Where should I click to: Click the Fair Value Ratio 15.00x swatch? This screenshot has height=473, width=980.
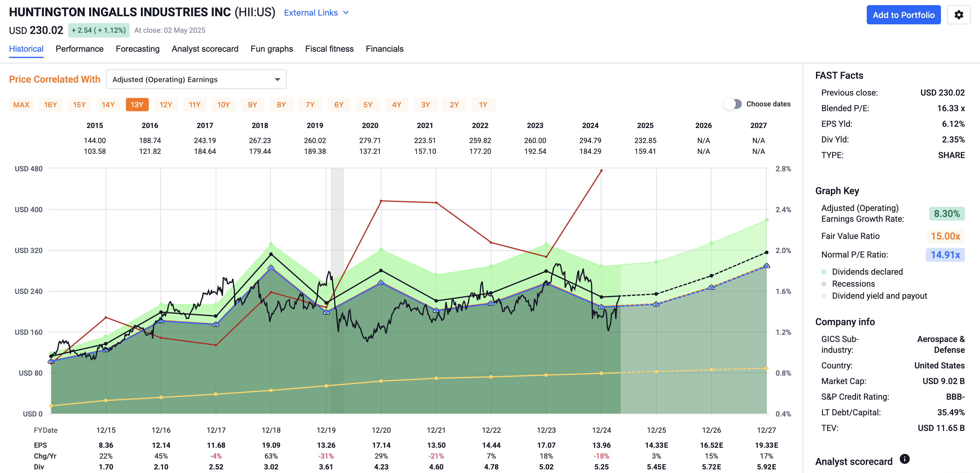coord(946,236)
